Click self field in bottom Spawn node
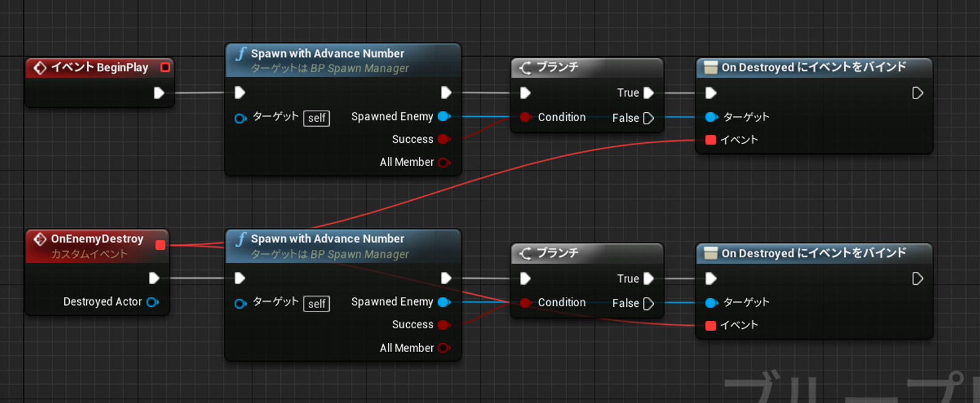Viewport: 980px width, 403px height. click(317, 304)
